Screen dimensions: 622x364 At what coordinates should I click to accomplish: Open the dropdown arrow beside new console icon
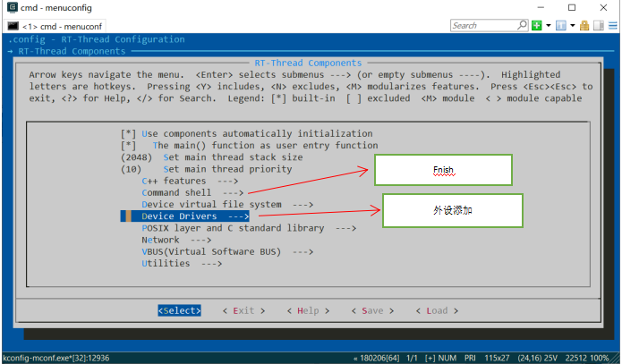point(549,25)
